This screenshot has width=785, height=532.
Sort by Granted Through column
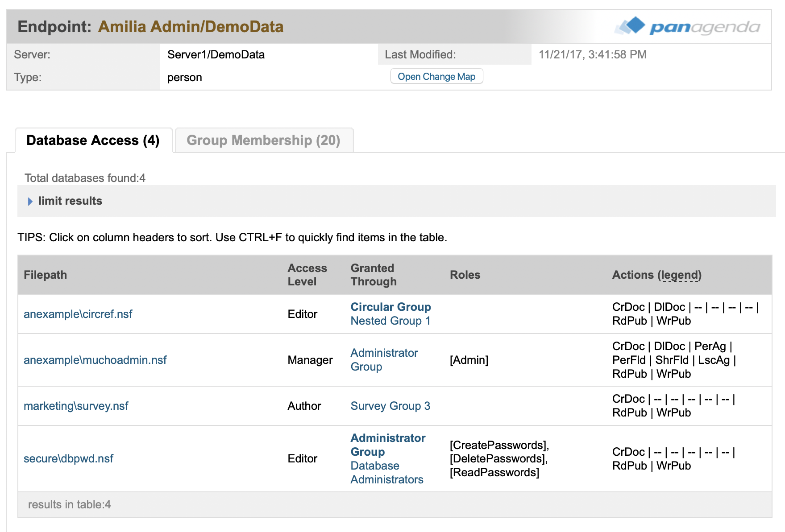coord(373,275)
